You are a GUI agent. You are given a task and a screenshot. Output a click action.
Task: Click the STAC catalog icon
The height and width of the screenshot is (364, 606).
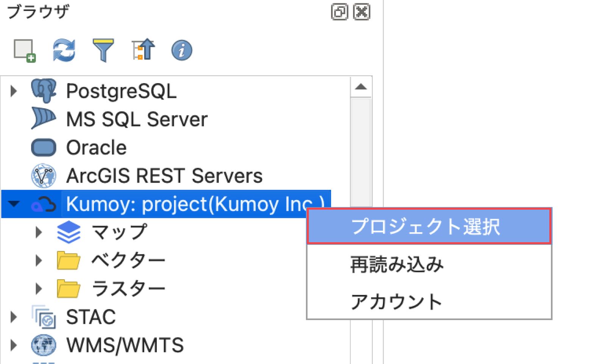click(x=44, y=317)
